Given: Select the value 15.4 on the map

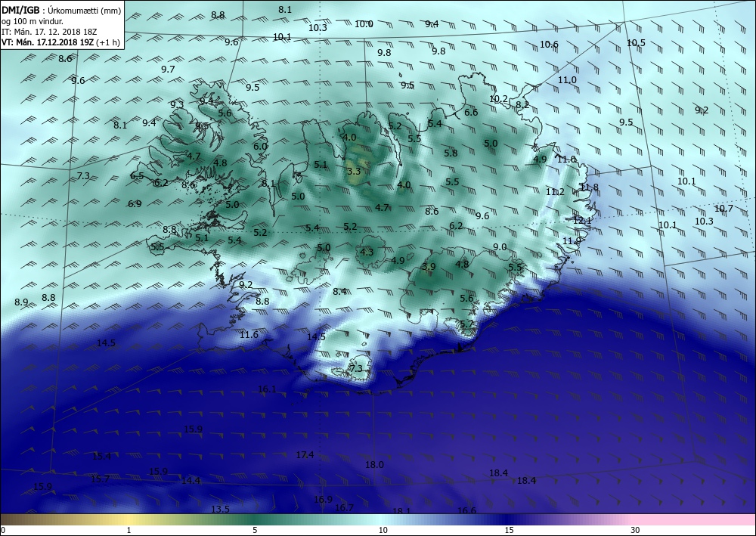Looking at the screenshot, I should pos(102,457).
